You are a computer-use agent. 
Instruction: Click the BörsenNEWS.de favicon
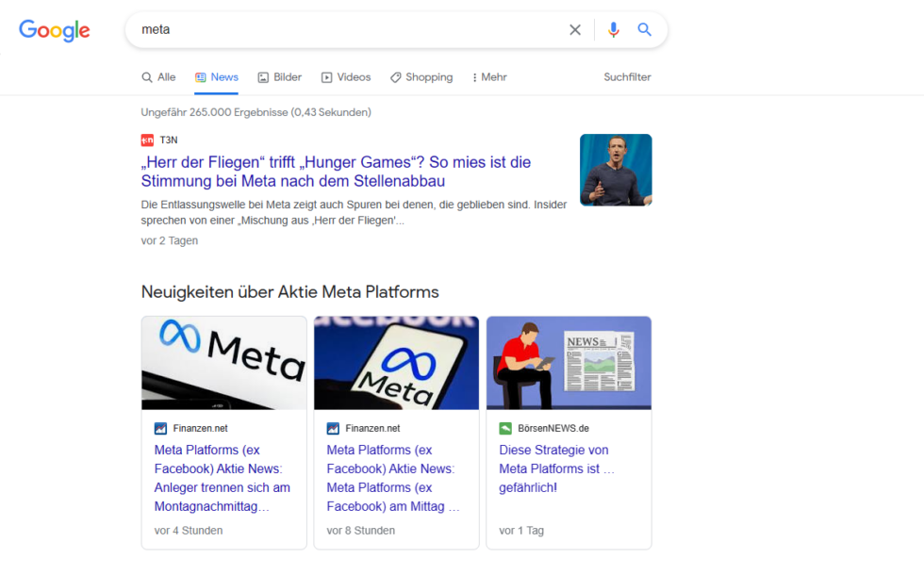pyautogui.click(x=505, y=428)
